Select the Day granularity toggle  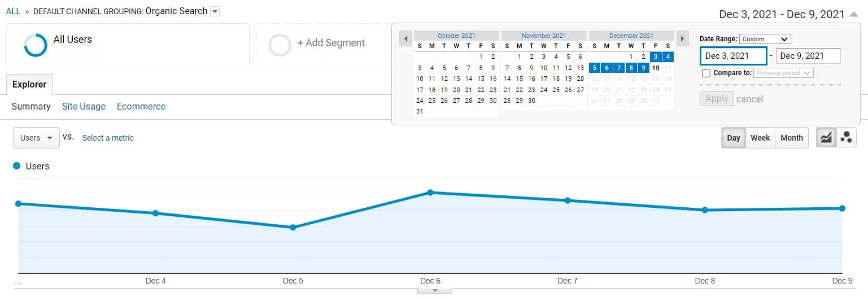click(x=733, y=138)
